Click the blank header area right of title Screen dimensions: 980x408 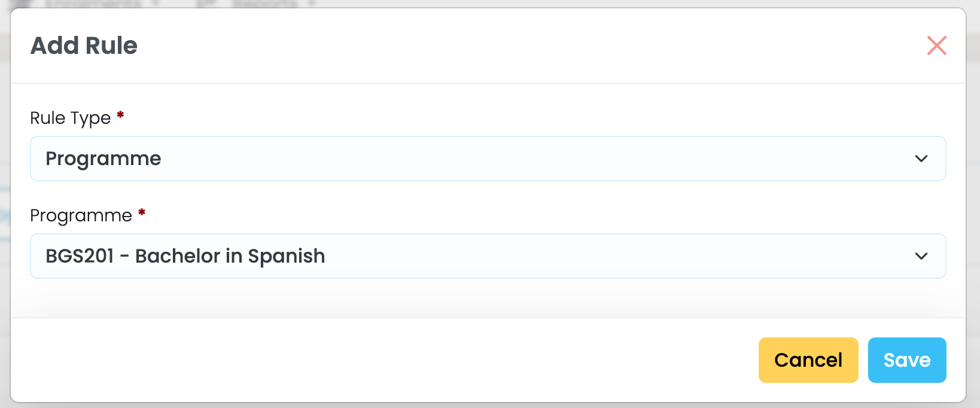[x=509, y=45]
